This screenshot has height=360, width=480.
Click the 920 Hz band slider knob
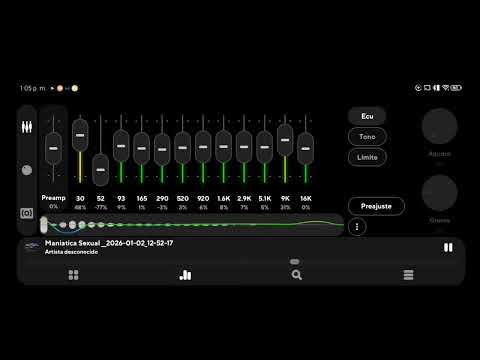(203, 147)
